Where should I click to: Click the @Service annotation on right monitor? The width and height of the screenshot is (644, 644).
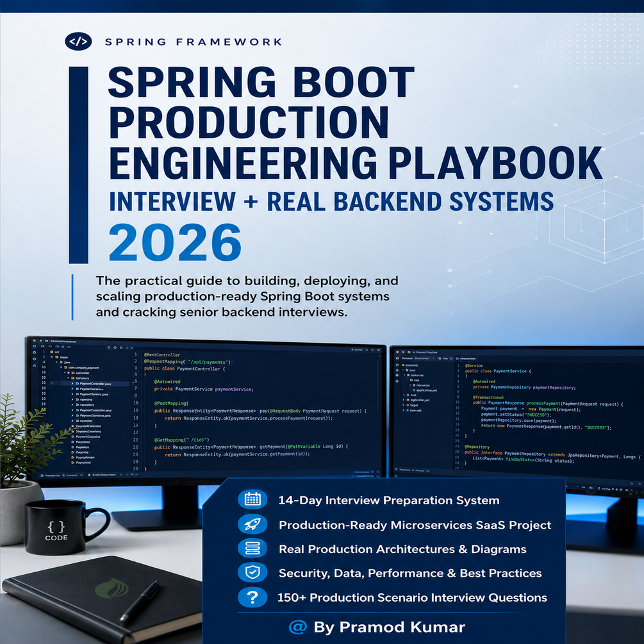point(474,365)
